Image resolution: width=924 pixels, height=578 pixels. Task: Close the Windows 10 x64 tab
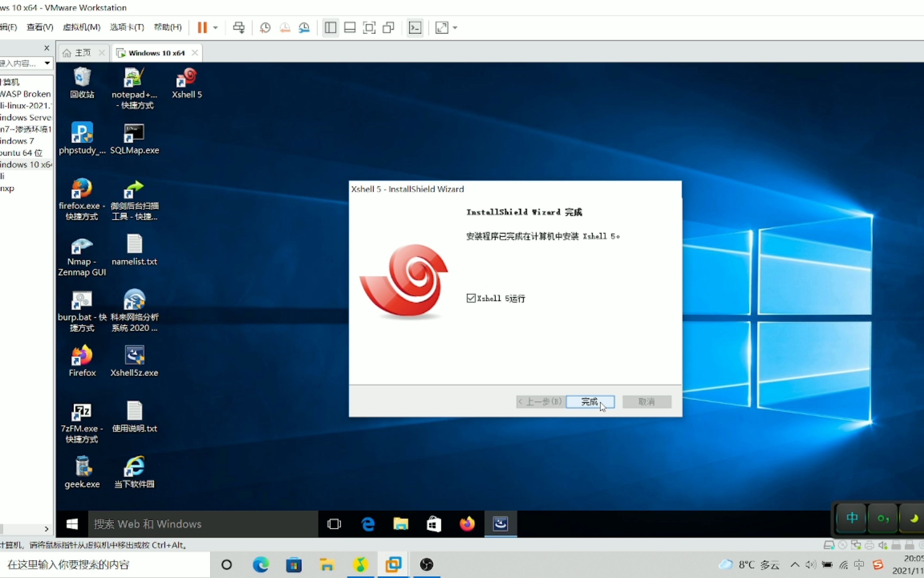point(195,52)
